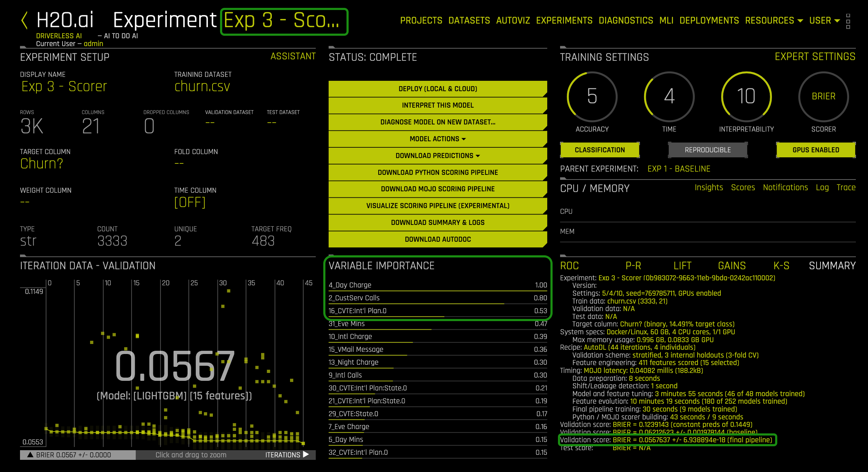Expand the MODEL ACTIONS dropdown
The image size is (868, 472).
(438, 139)
